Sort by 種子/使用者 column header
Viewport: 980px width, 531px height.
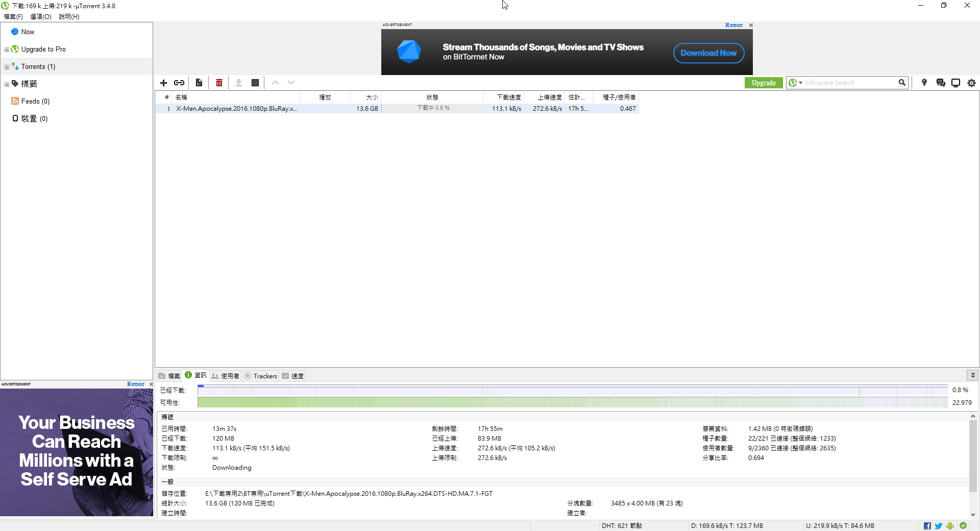(x=617, y=97)
